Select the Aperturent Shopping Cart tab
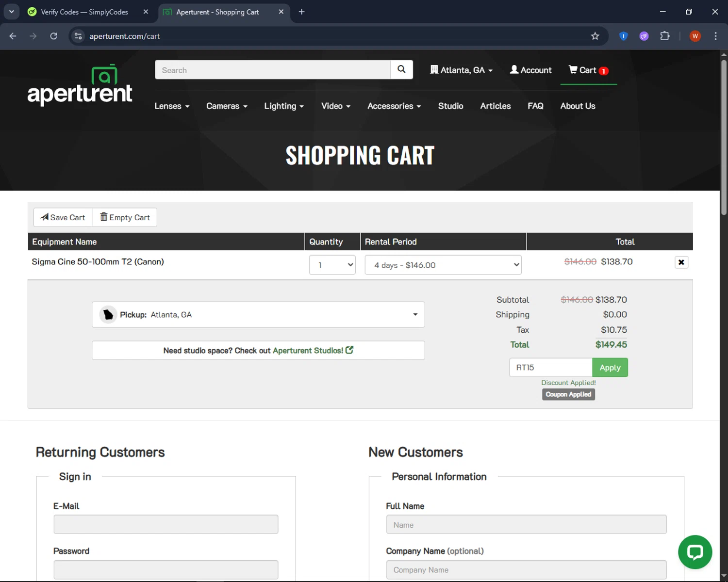The image size is (728, 582). [217, 12]
